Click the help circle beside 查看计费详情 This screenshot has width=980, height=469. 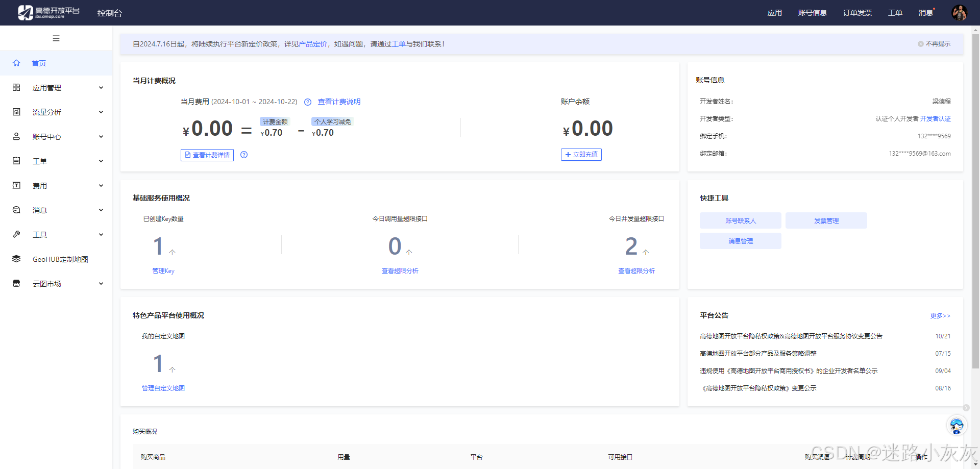(x=244, y=155)
